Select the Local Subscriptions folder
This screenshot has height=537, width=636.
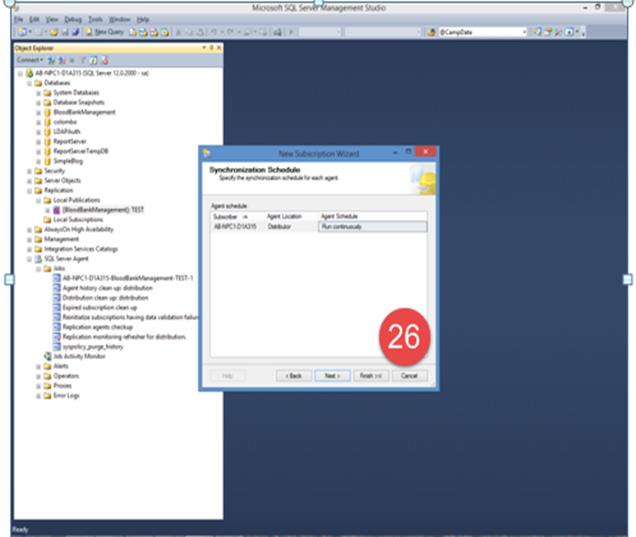click(x=78, y=219)
